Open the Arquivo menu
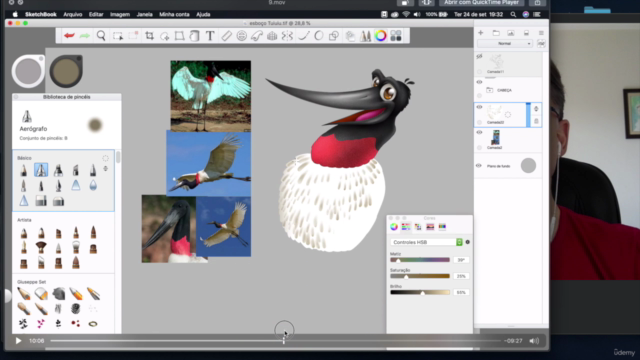Screen dimensions: 640x360 73,14
